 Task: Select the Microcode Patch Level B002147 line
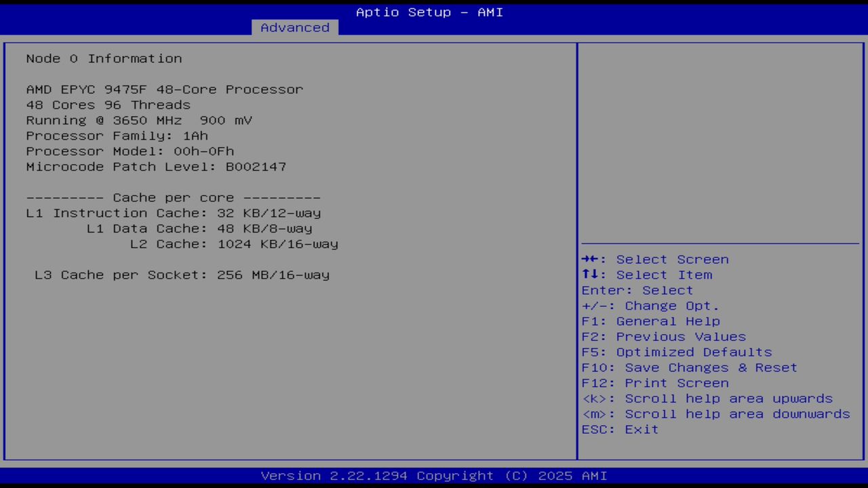pos(156,166)
